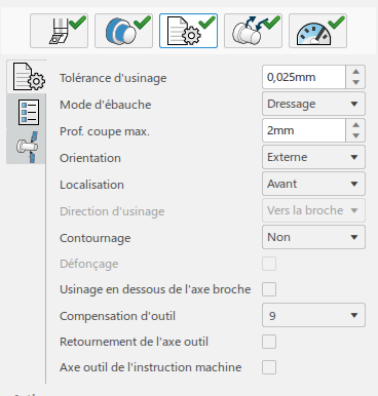This screenshot has width=378, height=396.
Task: Open the Linking tab with arrows icon
Action: click(253, 31)
